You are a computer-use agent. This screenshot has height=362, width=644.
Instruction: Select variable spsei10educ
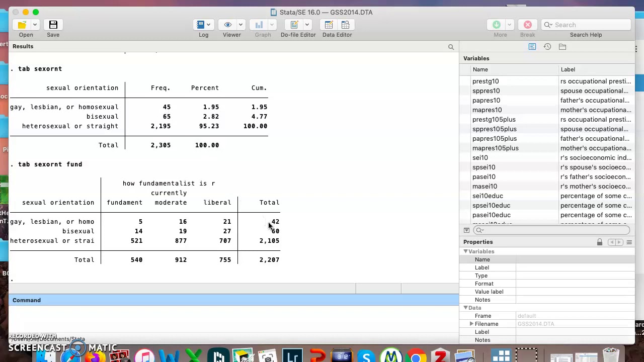(x=491, y=206)
